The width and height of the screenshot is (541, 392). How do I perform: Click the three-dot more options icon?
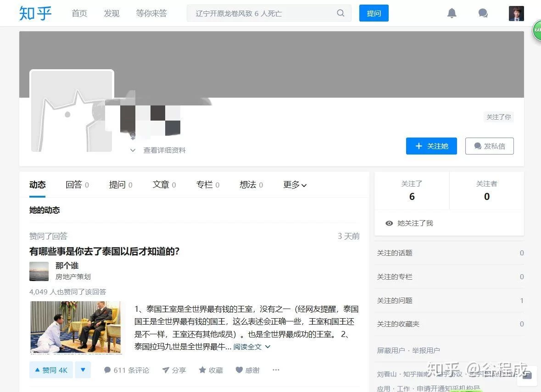point(276,370)
